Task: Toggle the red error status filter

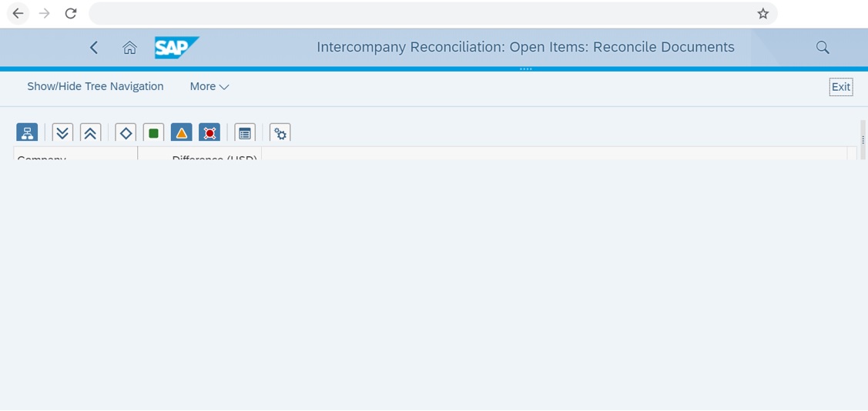Action: [x=209, y=133]
